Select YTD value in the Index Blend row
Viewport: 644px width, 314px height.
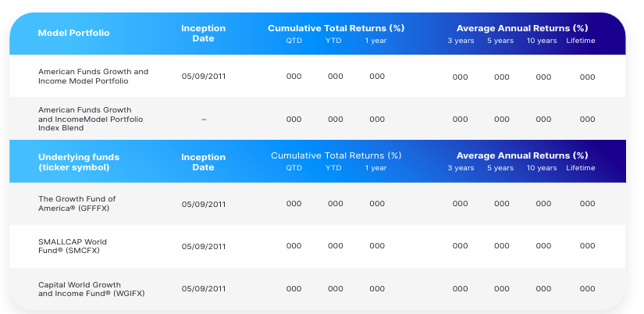[x=335, y=119]
